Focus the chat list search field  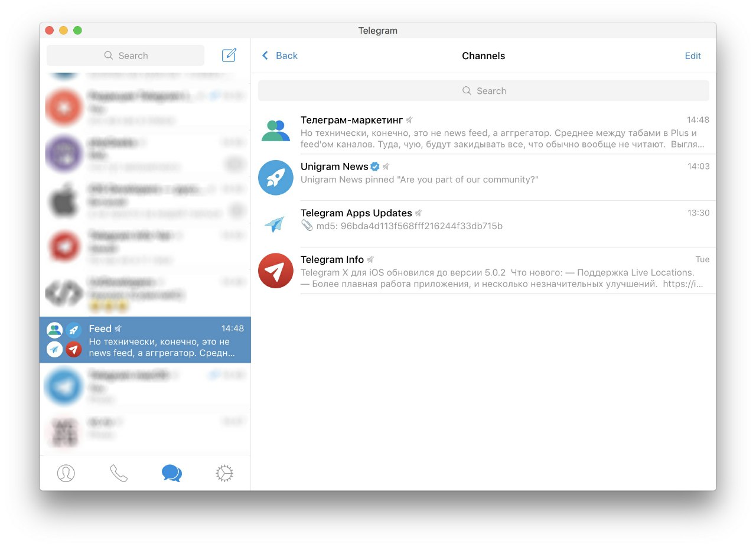(126, 56)
